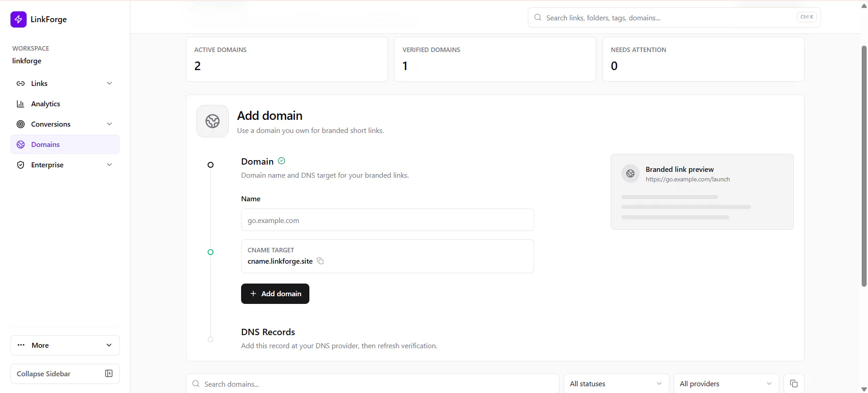
Task: Click the collapse sidebar panel icon
Action: coord(109,374)
